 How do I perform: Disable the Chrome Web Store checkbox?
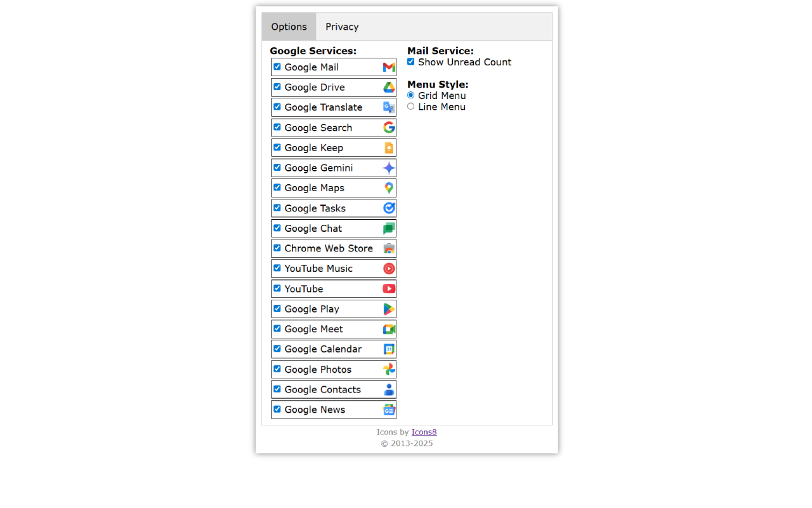point(277,248)
